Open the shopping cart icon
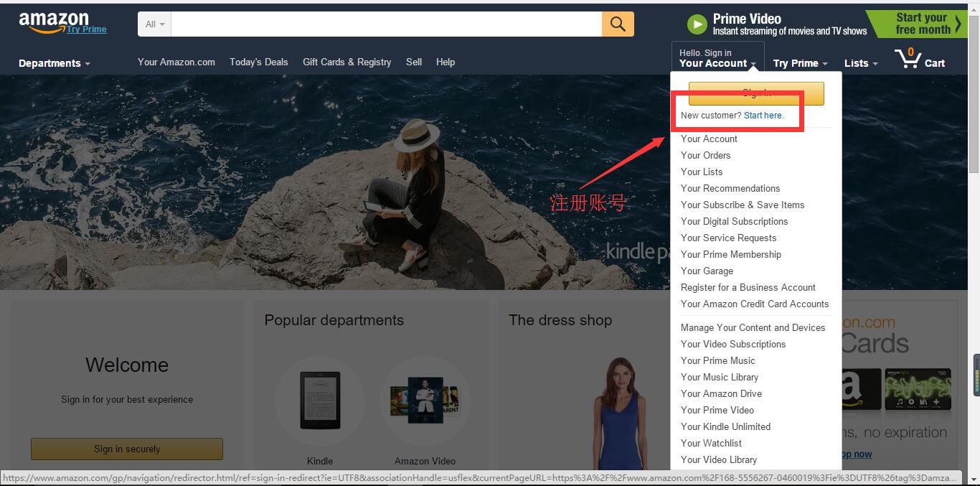This screenshot has width=980, height=486. (908, 58)
